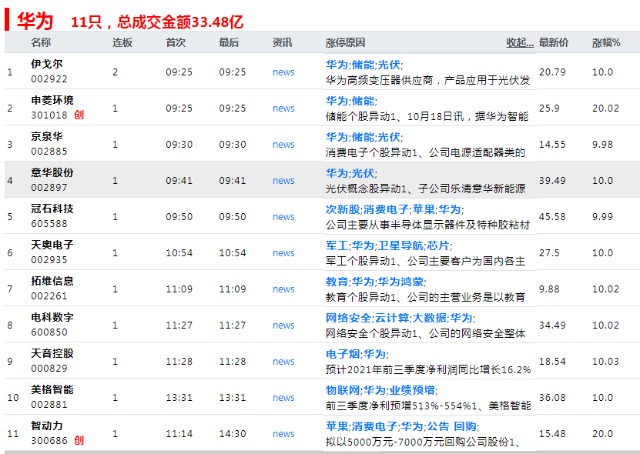Select stock name 伊戈尔
This screenshot has height=454, width=640.
coord(47,64)
